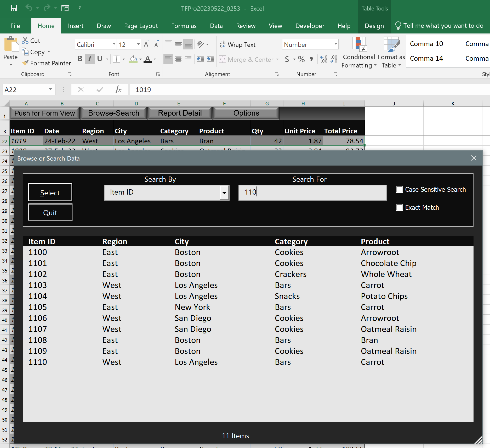Open the File menu tab
Screen dimensions: 490x448
[15, 26]
